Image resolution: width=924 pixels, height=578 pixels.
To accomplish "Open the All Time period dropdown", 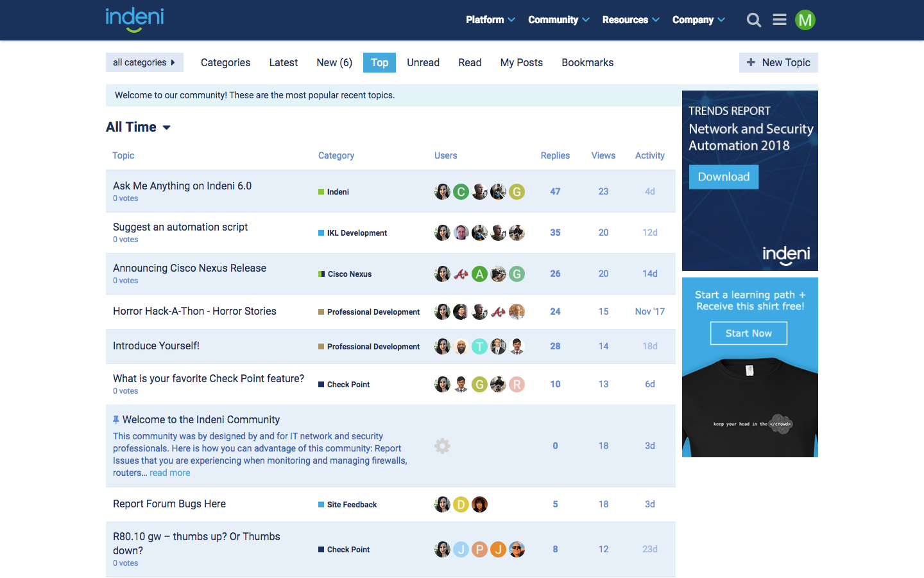I will [139, 127].
